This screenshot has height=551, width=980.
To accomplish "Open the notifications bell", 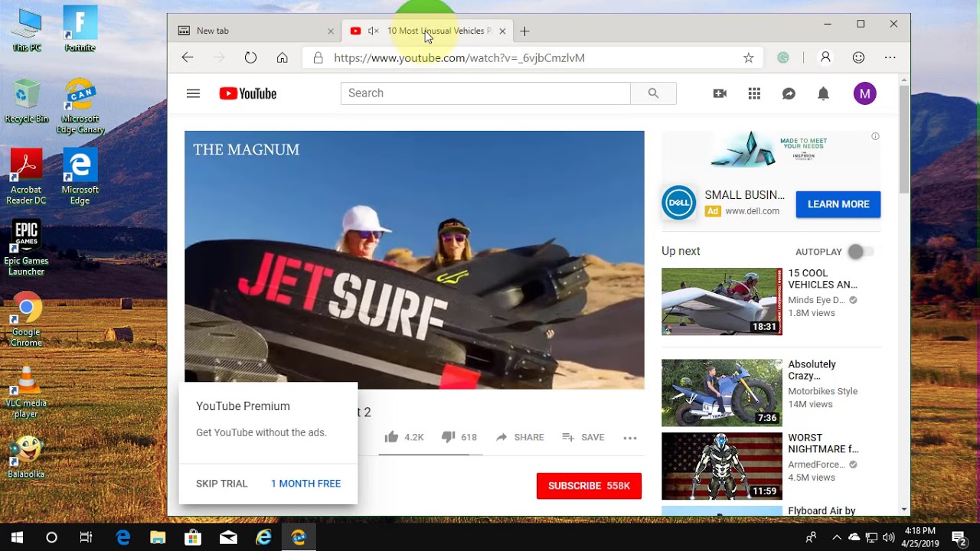I will (x=823, y=93).
